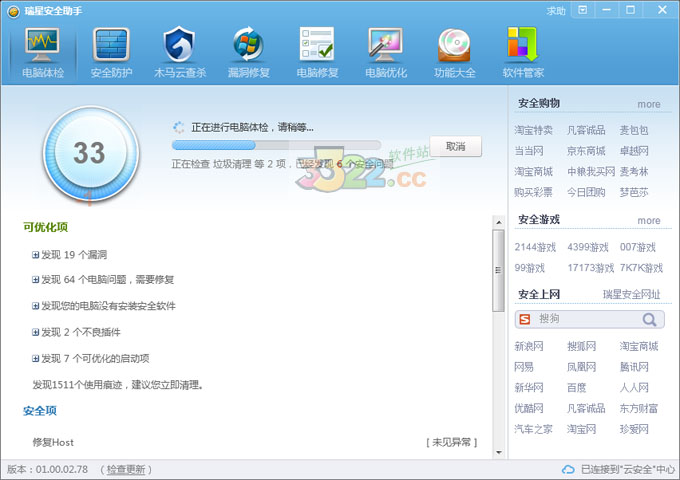Open 今日团购 link
The image size is (680, 480).
(x=586, y=192)
